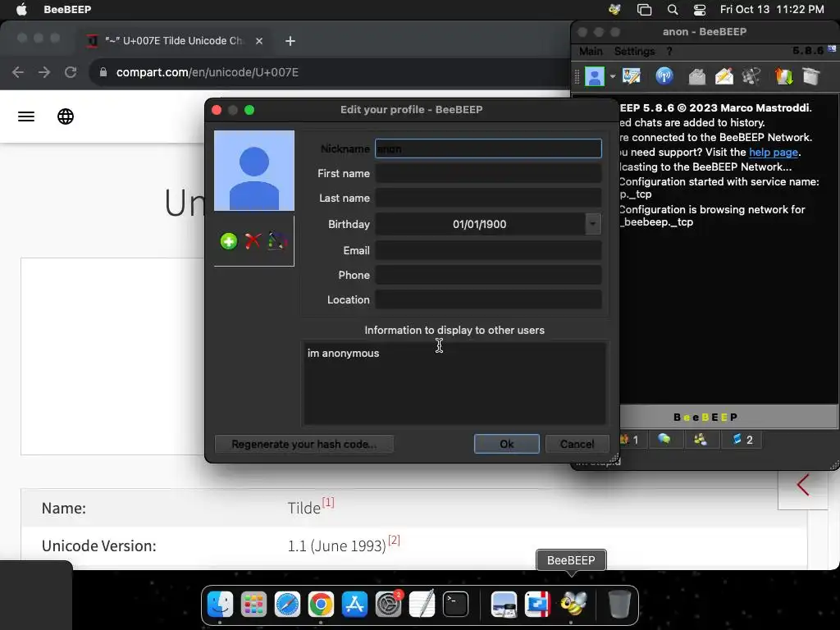Image resolution: width=840 pixels, height=630 pixels.
Task: Open Google Chrome from the Dock
Action: coord(321,605)
